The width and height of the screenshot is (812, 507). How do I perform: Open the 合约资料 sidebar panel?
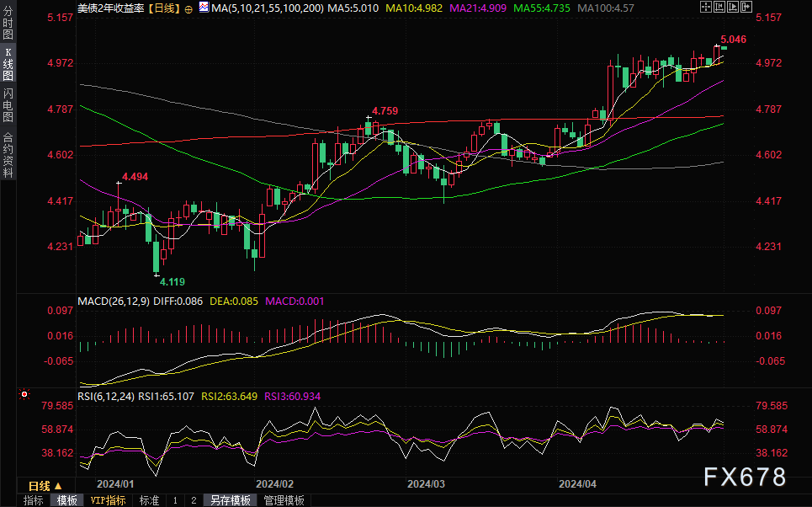(x=8, y=155)
